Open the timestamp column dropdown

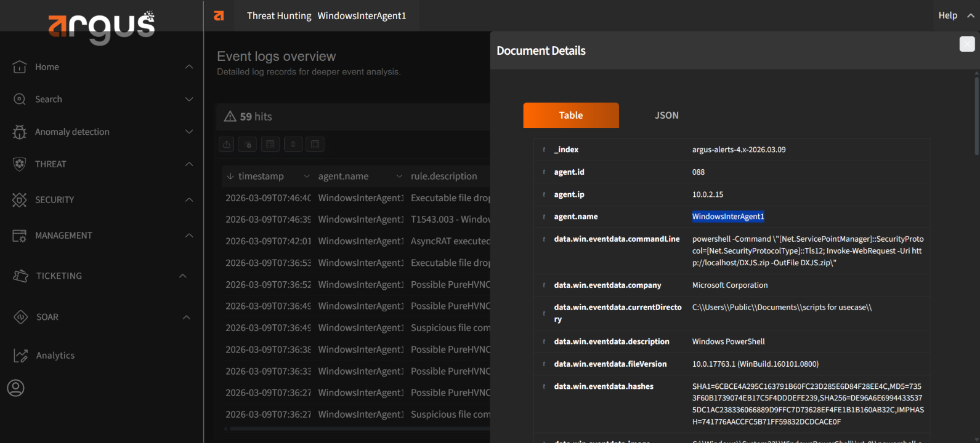(306, 177)
